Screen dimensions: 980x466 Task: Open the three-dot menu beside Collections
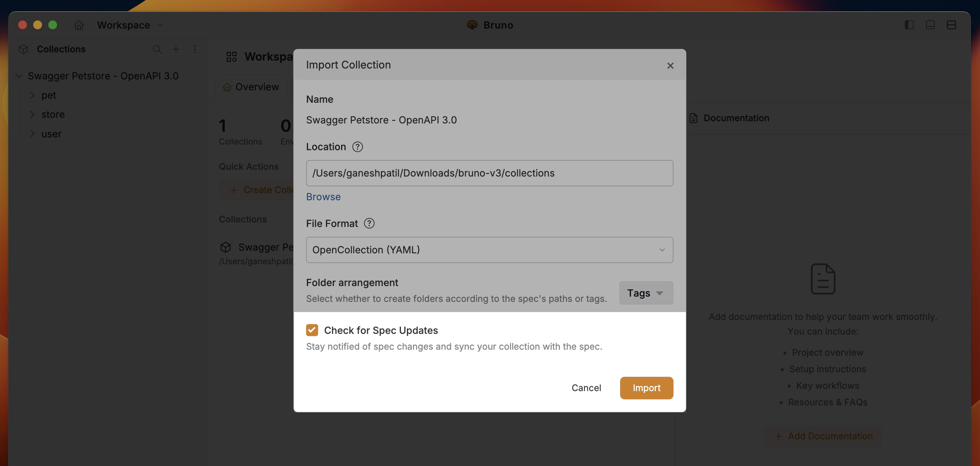pyautogui.click(x=195, y=49)
